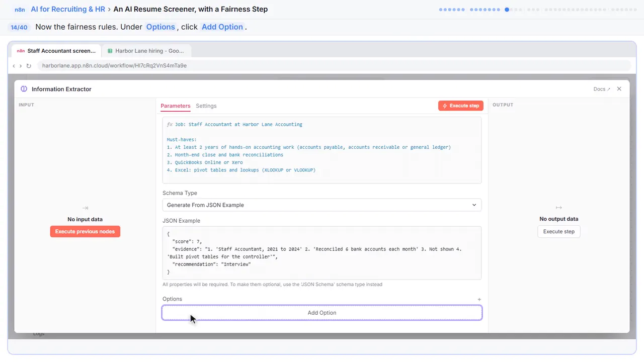Click the All properties will be required hint
644x362 pixels.
pos(272,285)
